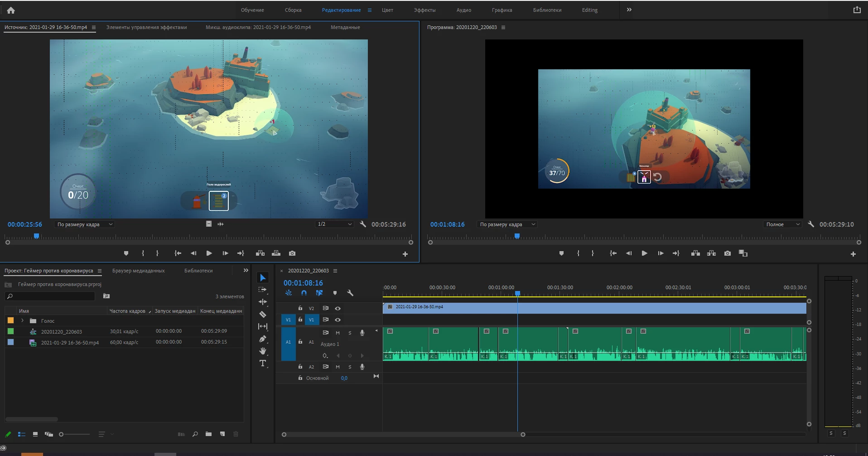Switch to the Цвет workspace

(x=387, y=10)
